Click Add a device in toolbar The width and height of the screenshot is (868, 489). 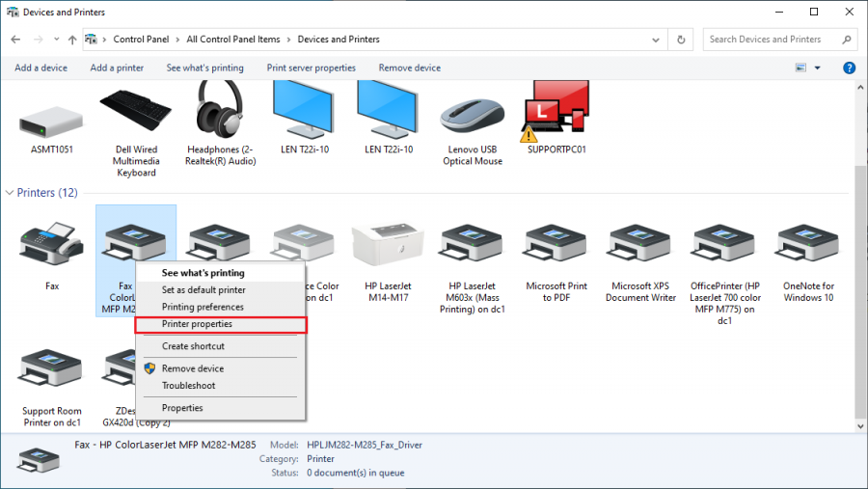pos(41,68)
